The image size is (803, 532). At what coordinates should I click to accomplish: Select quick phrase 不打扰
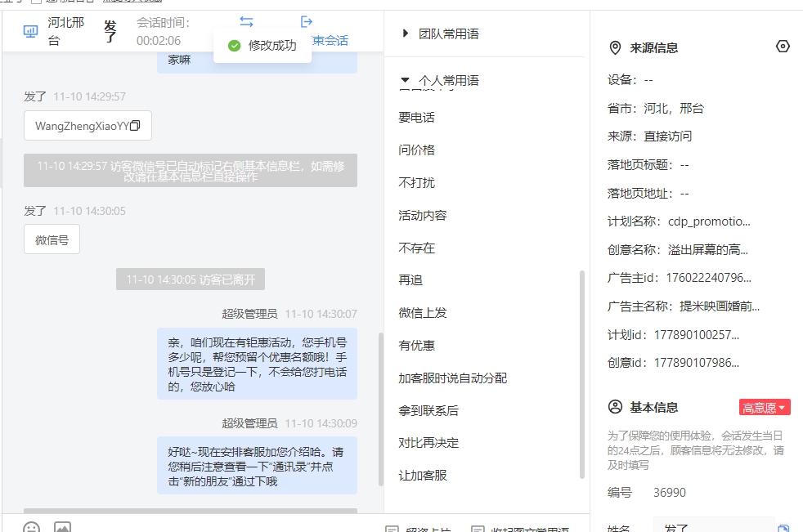pyautogui.click(x=416, y=183)
